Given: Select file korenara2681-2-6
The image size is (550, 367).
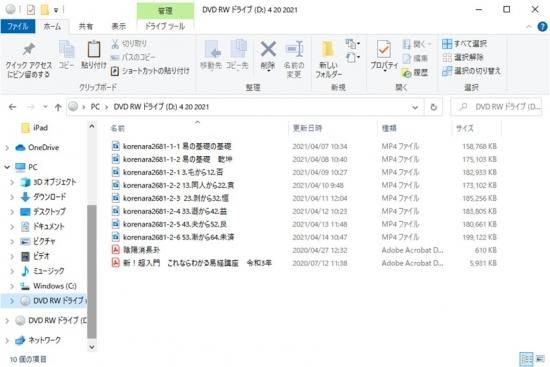Looking at the screenshot, I should pos(173,237).
